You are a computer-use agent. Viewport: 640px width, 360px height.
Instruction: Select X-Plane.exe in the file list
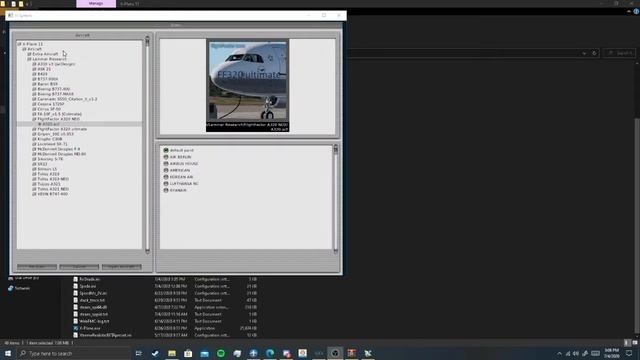coord(89,328)
